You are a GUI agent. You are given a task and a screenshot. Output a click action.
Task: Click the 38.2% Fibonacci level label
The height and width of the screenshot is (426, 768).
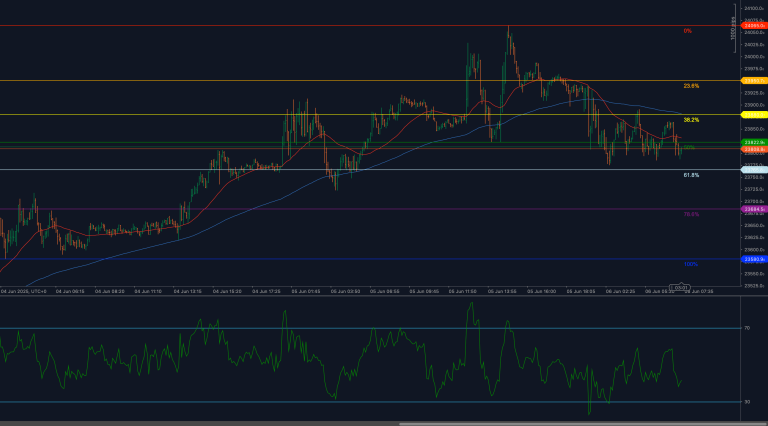pos(691,120)
